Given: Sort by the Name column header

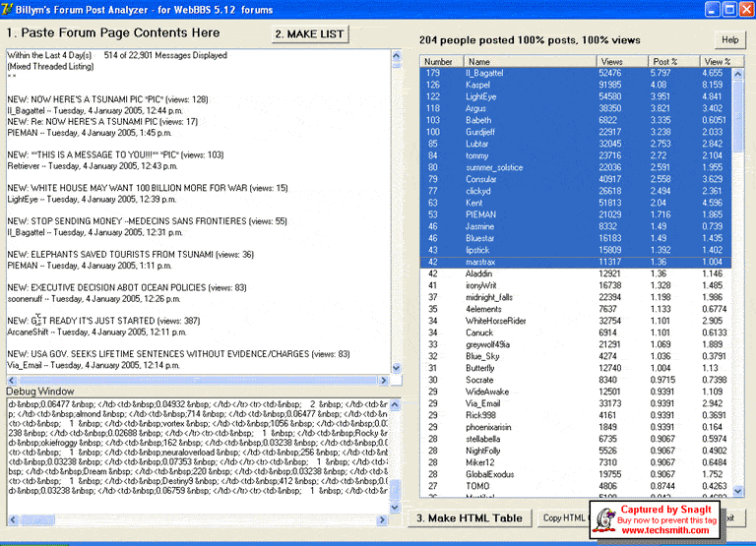Looking at the screenshot, I should pos(530,62).
